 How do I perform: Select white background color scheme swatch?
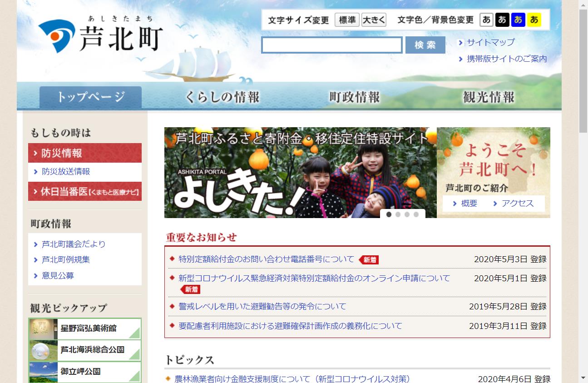[486, 20]
